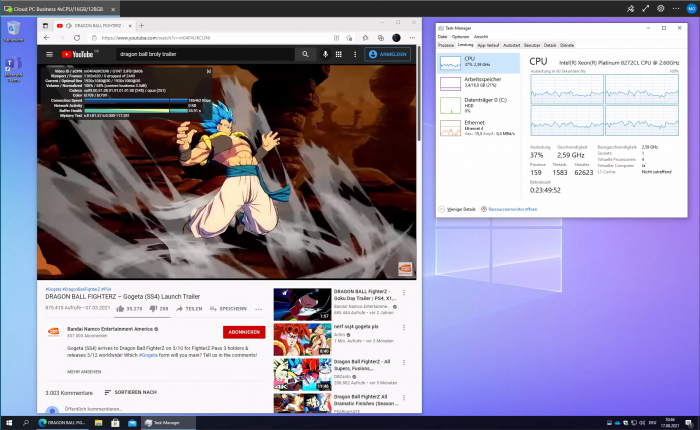Go to the YouTube home logo

tap(78, 54)
